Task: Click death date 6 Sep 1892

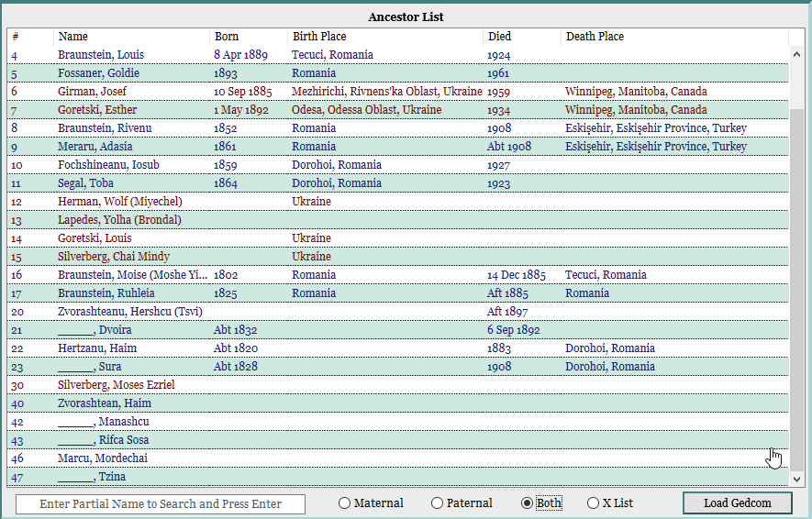Action: tap(514, 330)
